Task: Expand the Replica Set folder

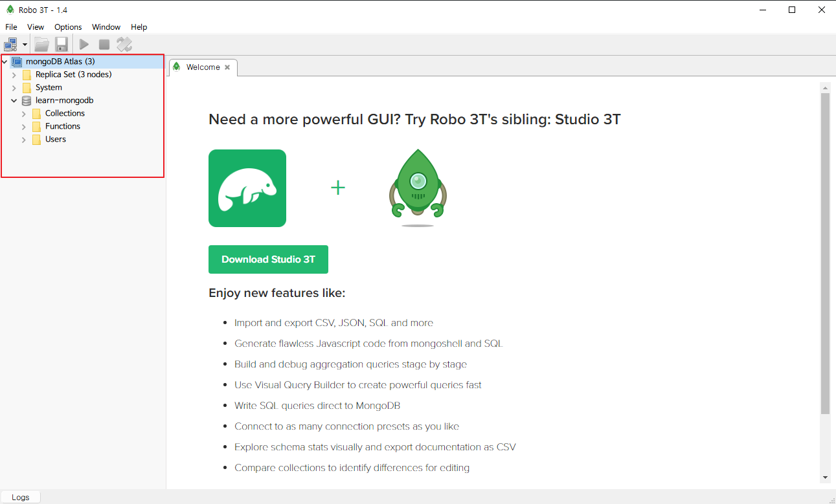Action: tap(14, 74)
